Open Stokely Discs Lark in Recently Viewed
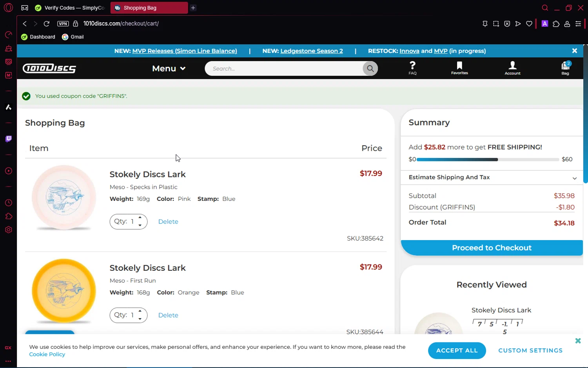Screen dimensions: 588x368 point(501,310)
